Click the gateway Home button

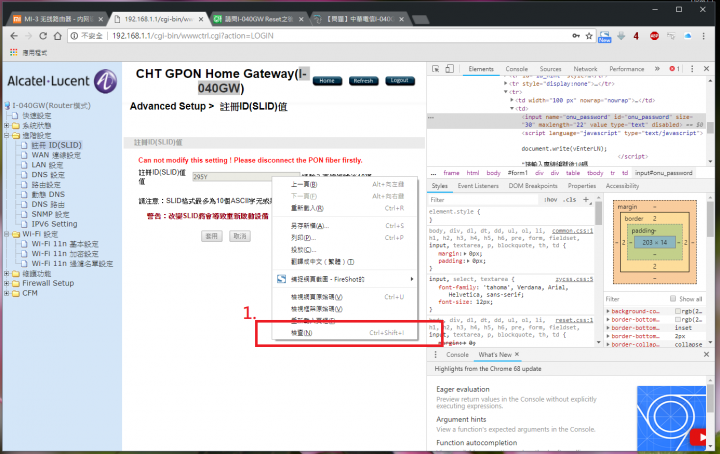pos(327,81)
